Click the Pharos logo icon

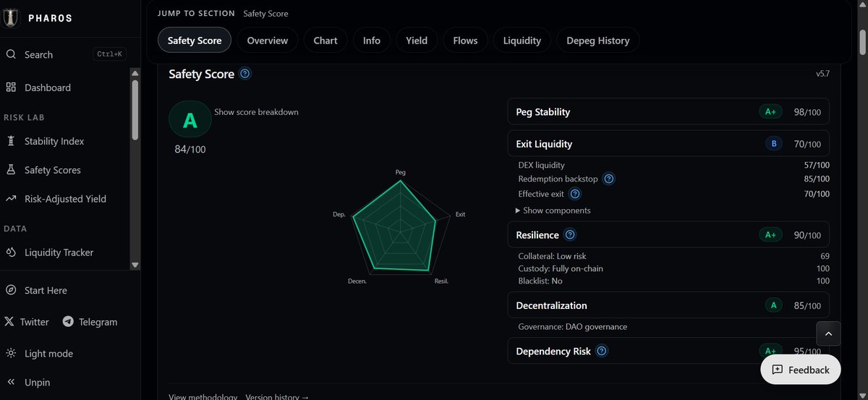point(9,17)
